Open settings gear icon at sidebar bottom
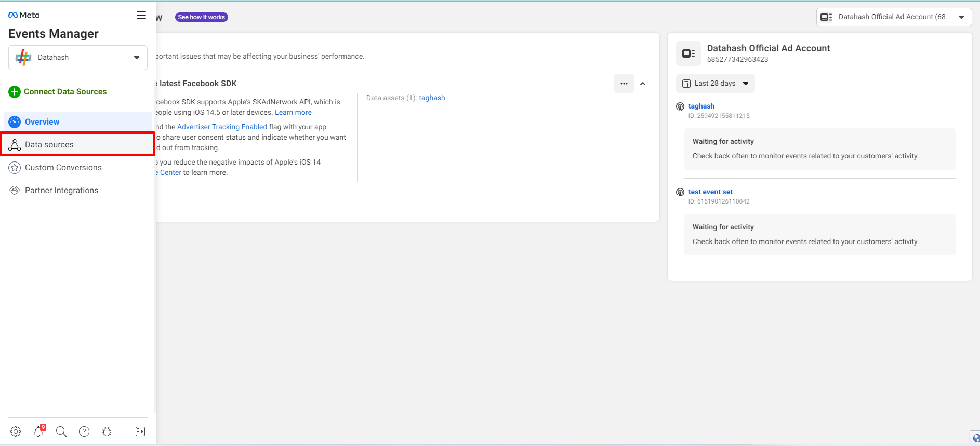 pos(16,431)
